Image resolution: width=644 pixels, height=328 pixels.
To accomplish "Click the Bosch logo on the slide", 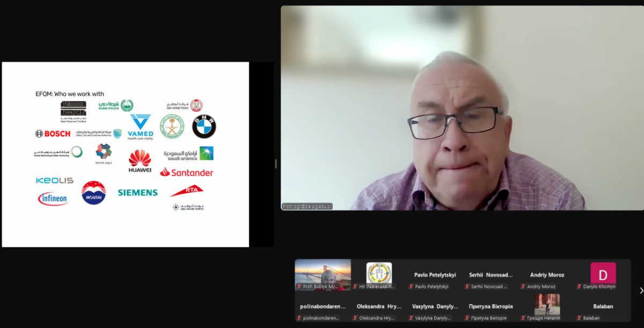I will [53, 134].
